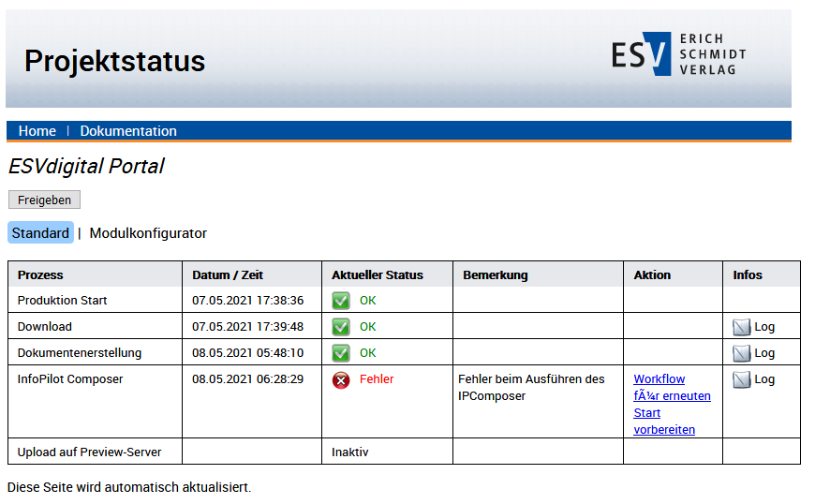Viewport: 815px width, 504px height.
Task: Click the Prozess column header
Action: [40, 274]
